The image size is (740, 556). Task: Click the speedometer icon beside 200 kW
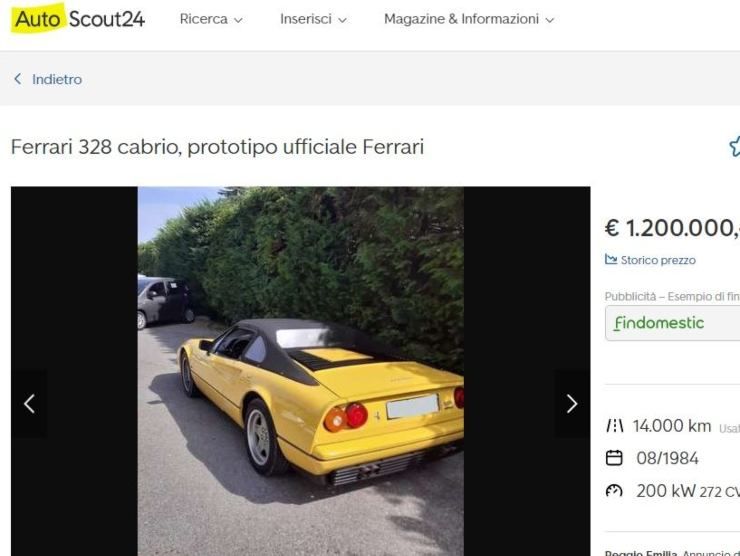(614, 491)
